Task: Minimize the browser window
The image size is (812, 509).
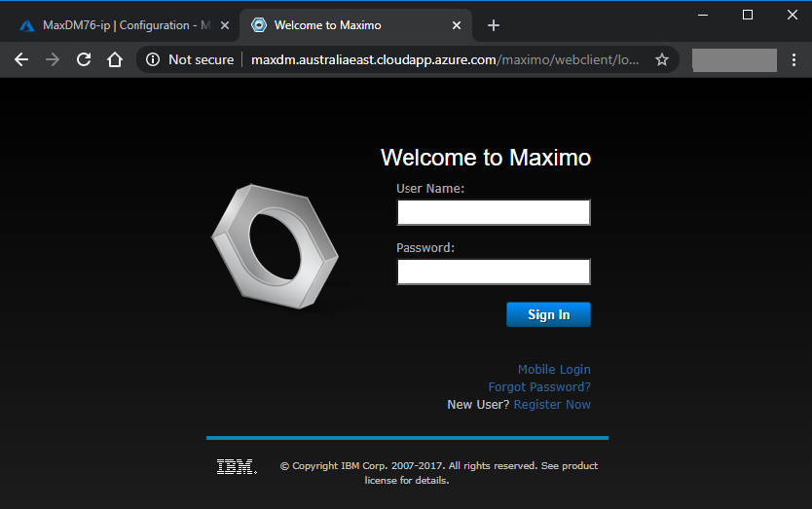Action: tap(703, 15)
